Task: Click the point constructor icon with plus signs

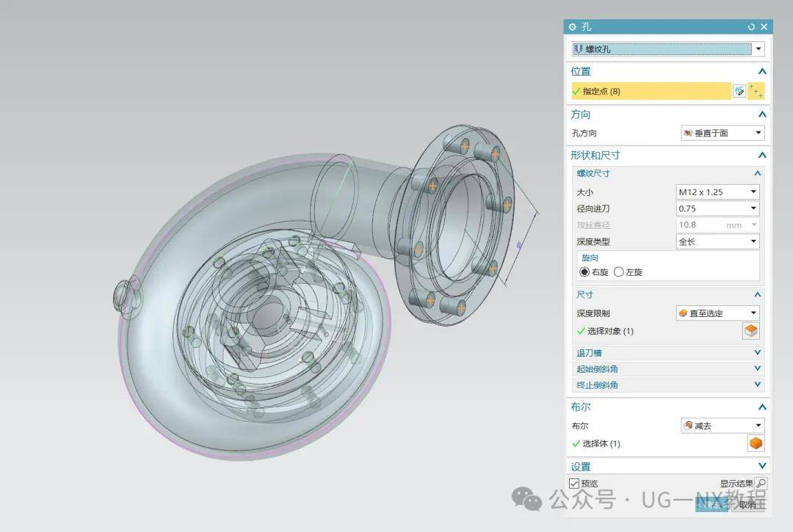Action: (x=756, y=91)
